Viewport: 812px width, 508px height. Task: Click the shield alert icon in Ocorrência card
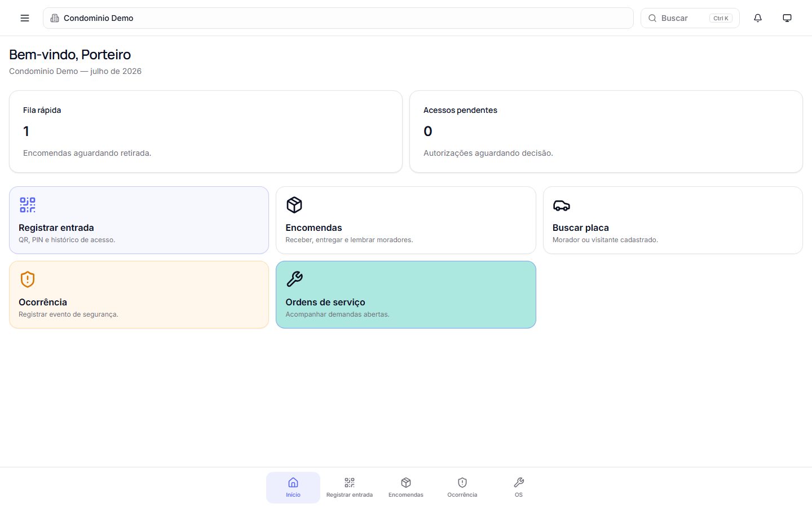coord(28,279)
